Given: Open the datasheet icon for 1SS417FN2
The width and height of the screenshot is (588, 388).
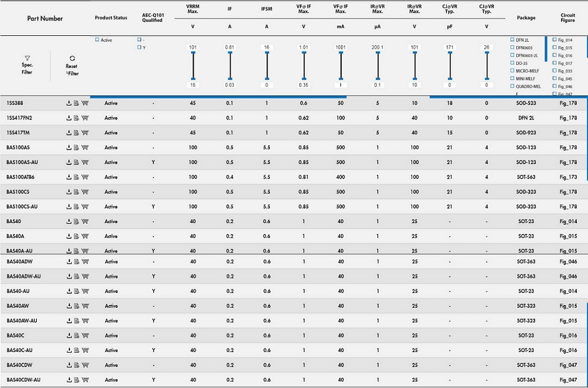Looking at the screenshot, I should tap(77, 118).
